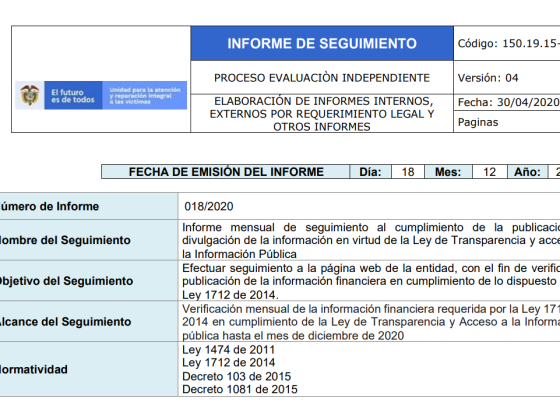The height and width of the screenshot is (420, 560).
Task: Click the 'divulgación de la información' line
Action: (371, 240)
